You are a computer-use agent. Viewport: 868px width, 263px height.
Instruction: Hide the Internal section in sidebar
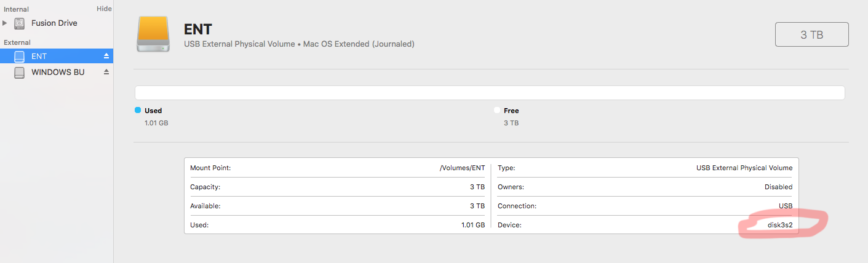(x=104, y=9)
